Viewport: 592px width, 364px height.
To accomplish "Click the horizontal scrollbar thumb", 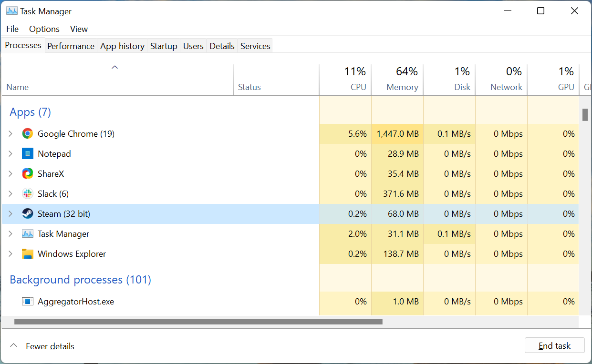I will (x=198, y=322).
